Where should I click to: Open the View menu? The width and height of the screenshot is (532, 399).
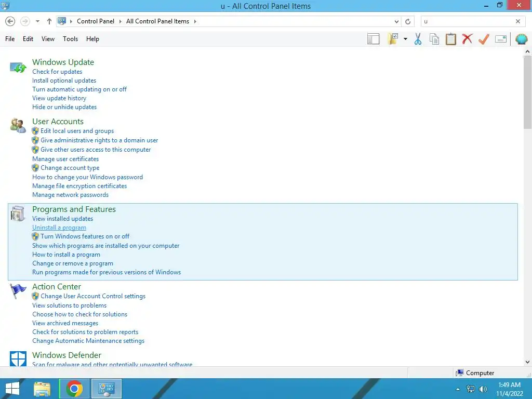(x=48, y=39)
